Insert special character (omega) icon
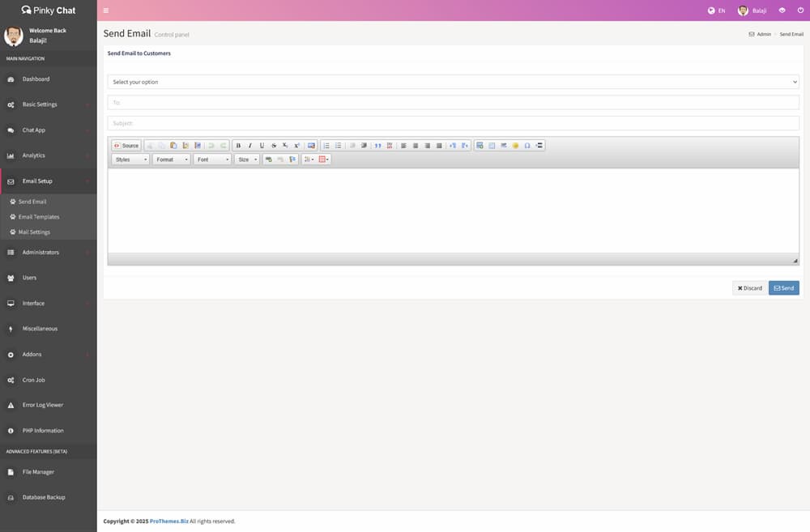The height and width of the screenshot is (532, 810). [x=527, y=146]
